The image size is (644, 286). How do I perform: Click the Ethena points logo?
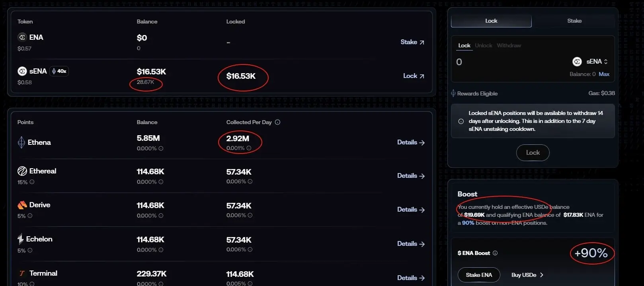(x=21, y=142)
